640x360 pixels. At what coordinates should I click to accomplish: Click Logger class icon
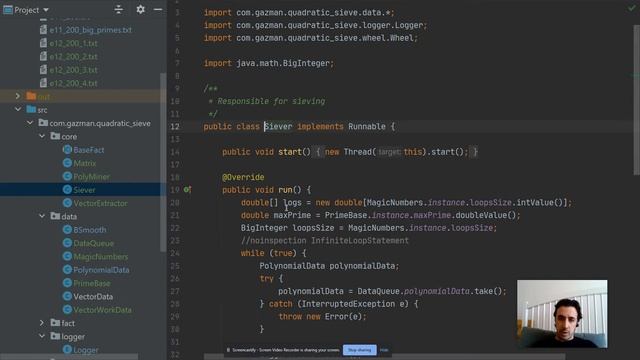click(67, 349)
